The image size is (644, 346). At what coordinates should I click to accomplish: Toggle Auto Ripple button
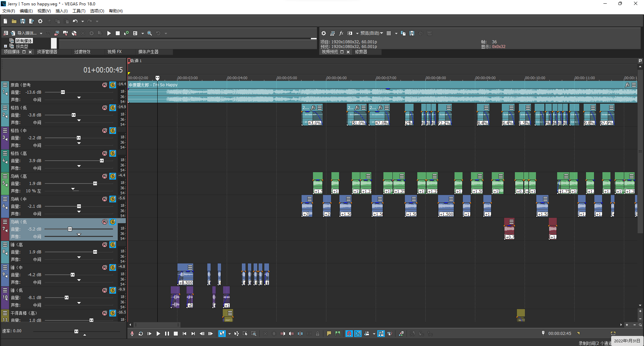367,334
